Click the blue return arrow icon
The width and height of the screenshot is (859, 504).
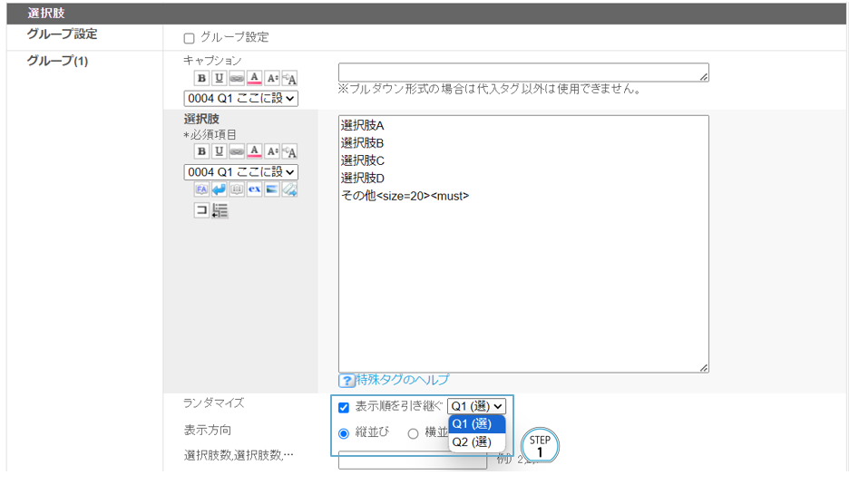tap(219, 189)
